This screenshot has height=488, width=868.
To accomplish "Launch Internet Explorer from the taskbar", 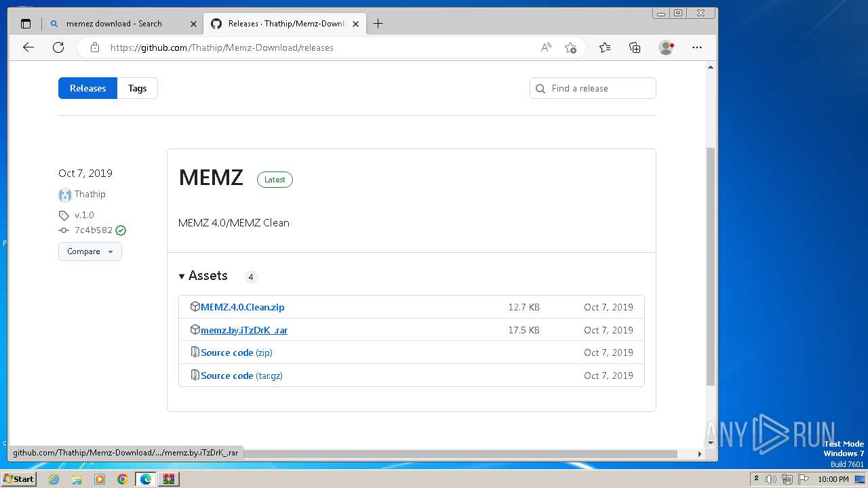I will pos(54,479).
